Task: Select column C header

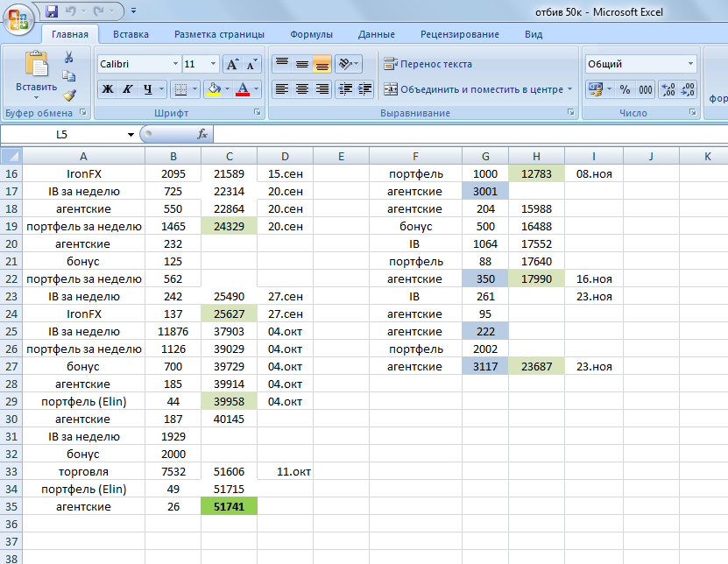Action: tap(229, 157)
